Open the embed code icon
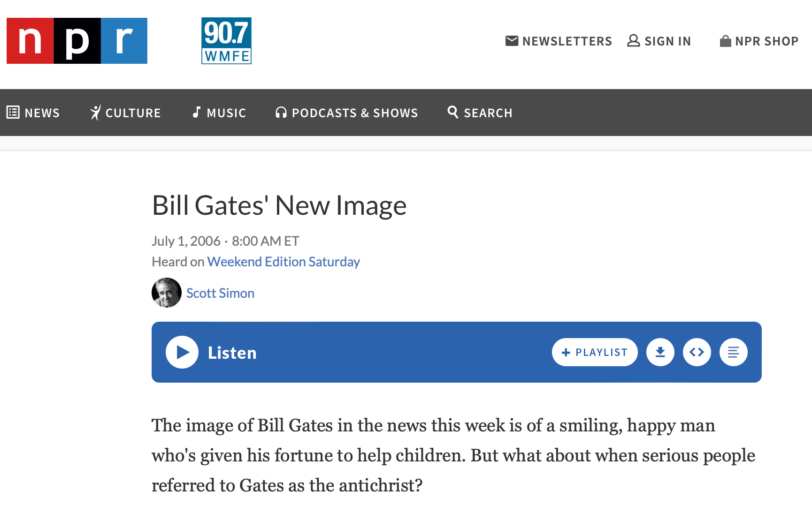The image size is (812, 513). point(697,352)
